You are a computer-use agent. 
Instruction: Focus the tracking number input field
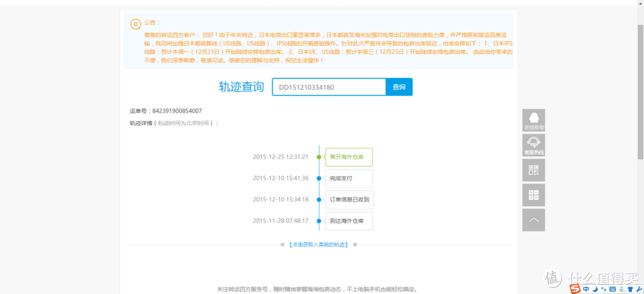(x=329, y=87)
